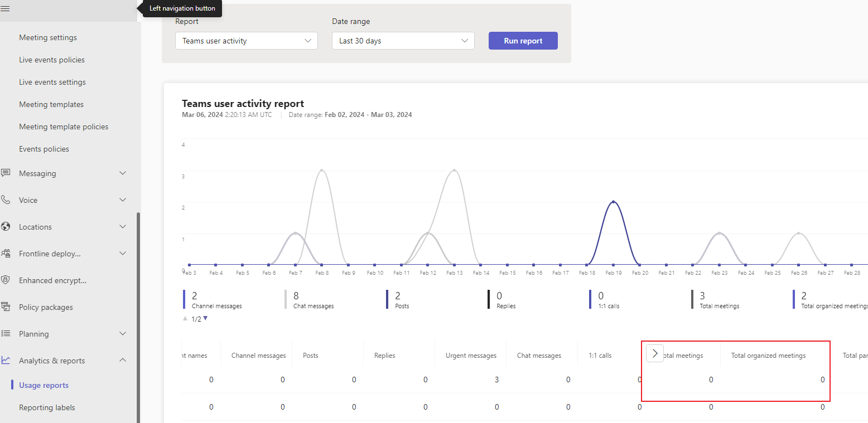The image size is (868, 423).
Task: Expand the Frontline deployment chevron
Action: click(x=123, y=254)
